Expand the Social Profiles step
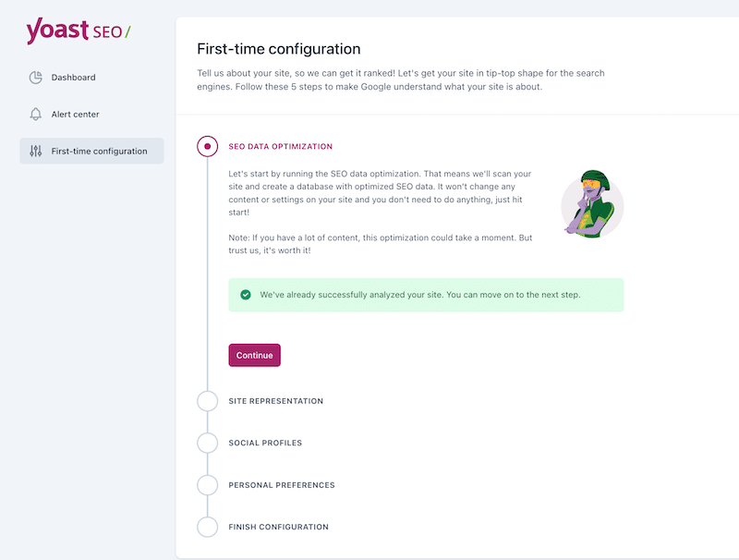This screenshot has height=560, width=739. (x=265, y=443)
